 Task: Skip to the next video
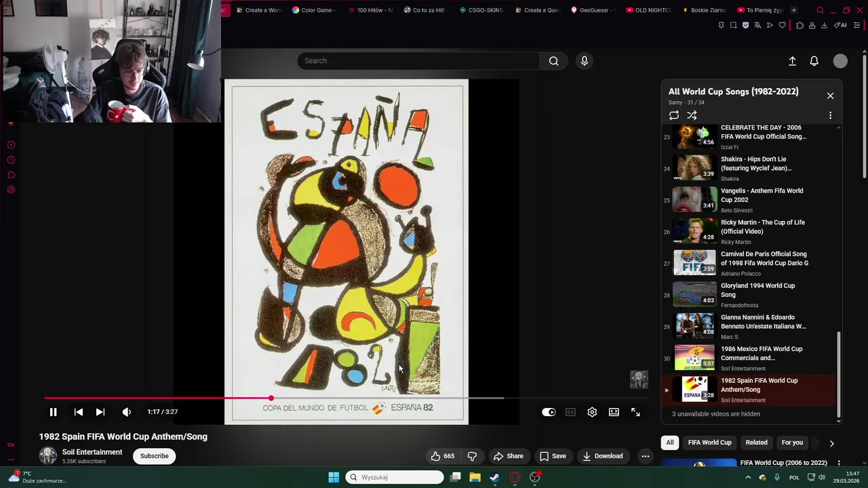(100, 412)
